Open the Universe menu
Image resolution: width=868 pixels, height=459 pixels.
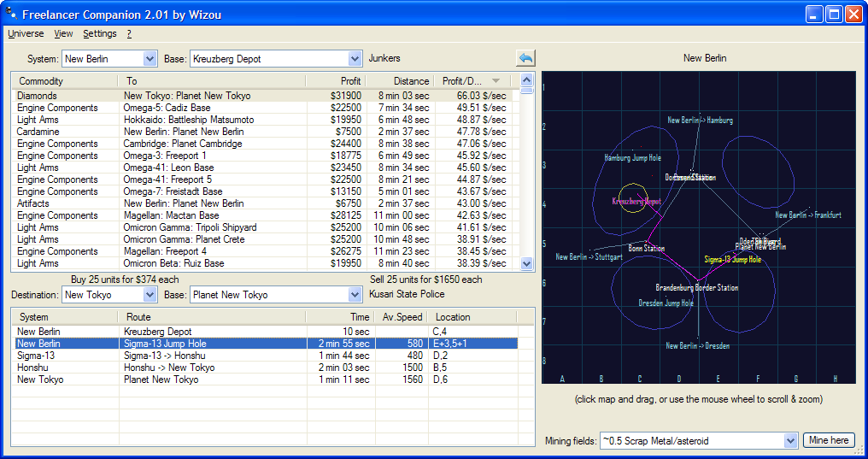click(x=26, y=34)
